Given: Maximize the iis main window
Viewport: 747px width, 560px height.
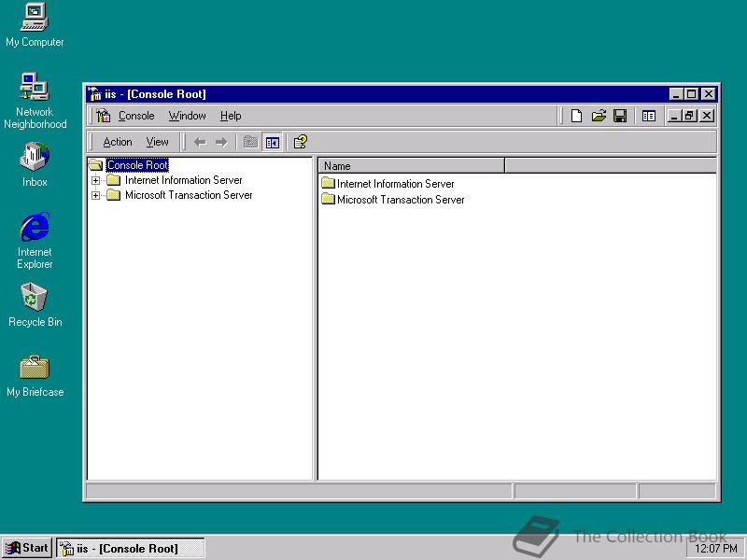Looking at the screenshot, I should pyautogui.click(x=691, y=94).
